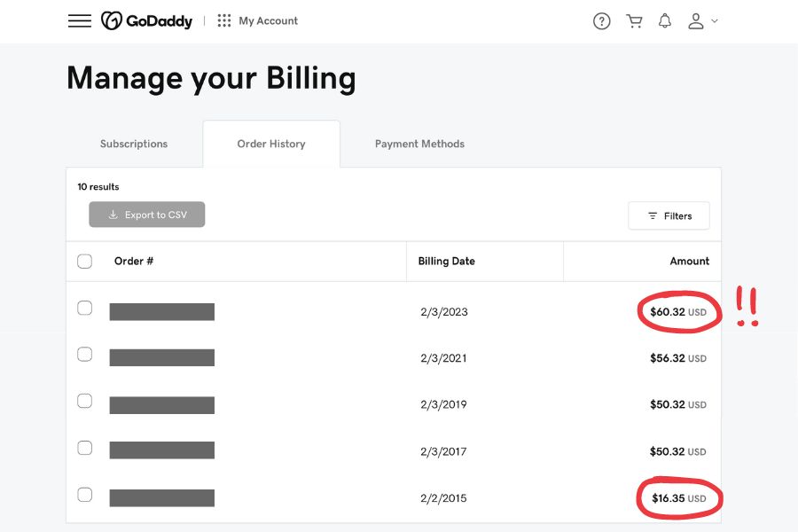
Task: Open the Filters panel
Action: point(669,215)
